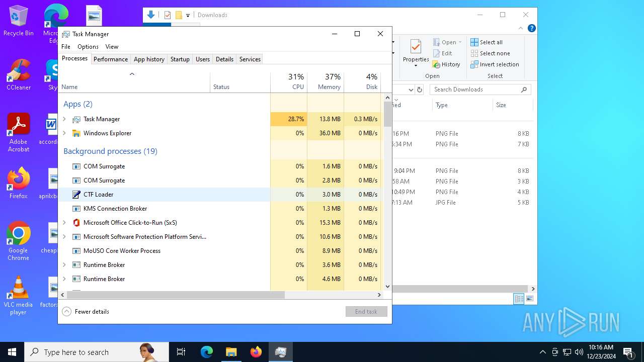Image resolution: width=644 pixels, height=362 pixels.
Task: Switch Explorer to large thumbnails view icon
Action: 530,299
